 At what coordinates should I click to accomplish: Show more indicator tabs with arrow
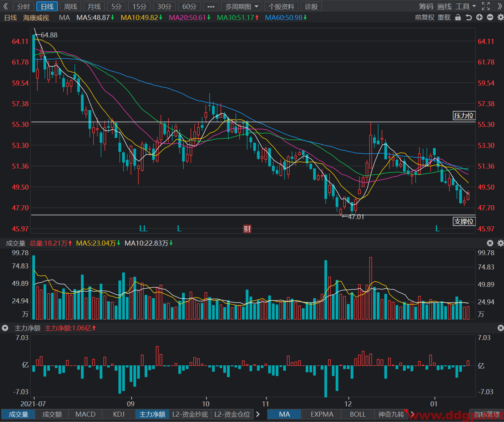tap(258, 414)
